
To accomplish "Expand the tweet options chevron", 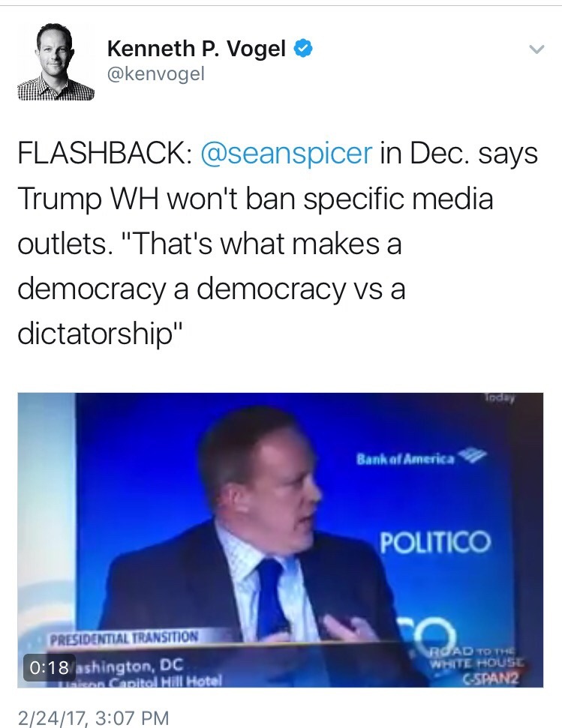I will [x=536, y=49].
